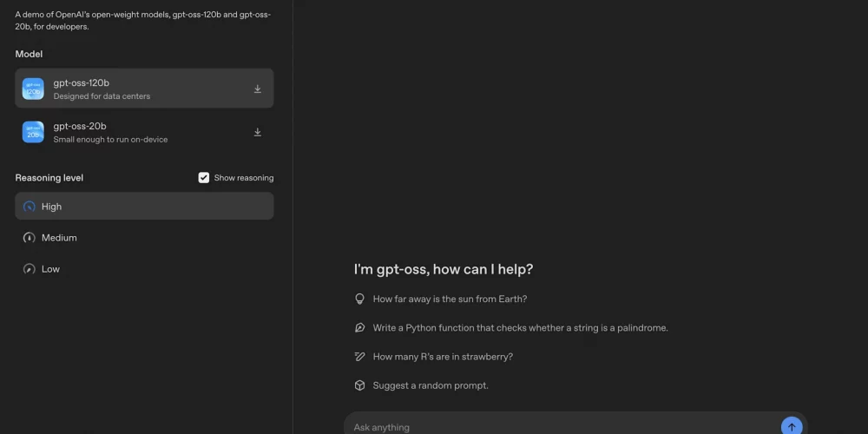Click the Medium reasoning gauge icon

(x=29, y=238)
